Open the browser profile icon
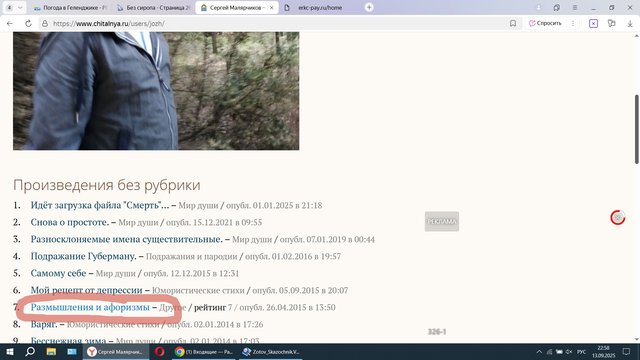Viewport: 640px width, 360px height. (x=538, y=7)
